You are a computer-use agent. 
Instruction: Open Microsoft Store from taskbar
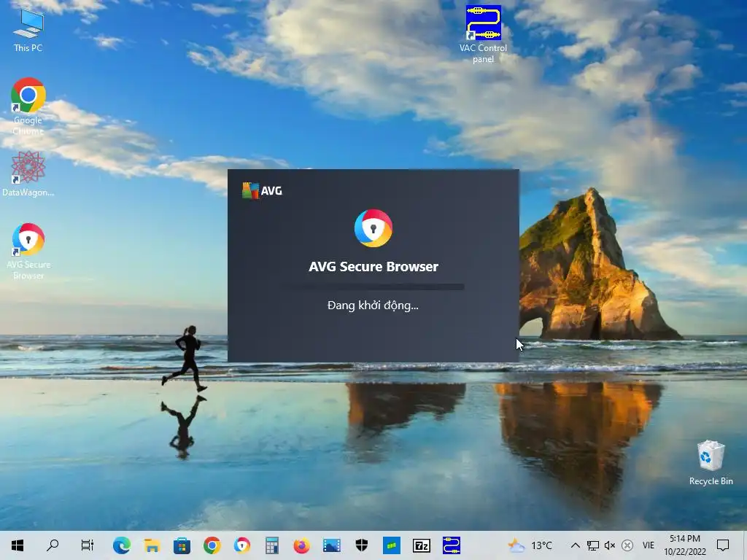(x=182, y=545)
